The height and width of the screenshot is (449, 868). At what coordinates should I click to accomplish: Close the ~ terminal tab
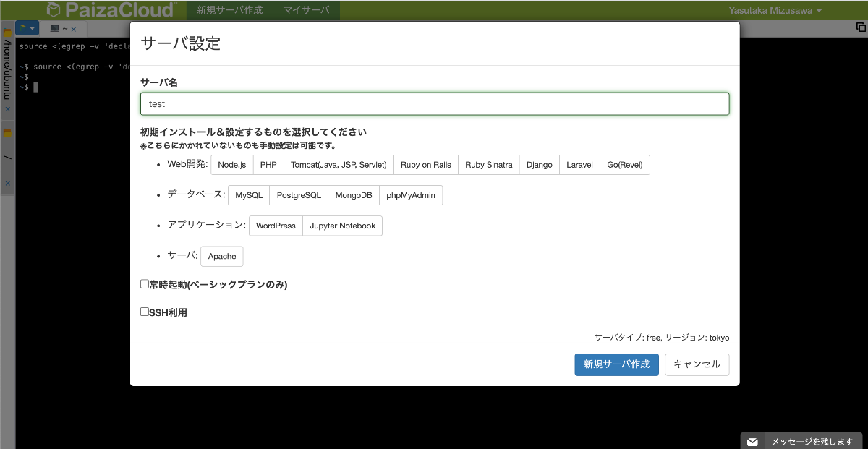point(73,29)
